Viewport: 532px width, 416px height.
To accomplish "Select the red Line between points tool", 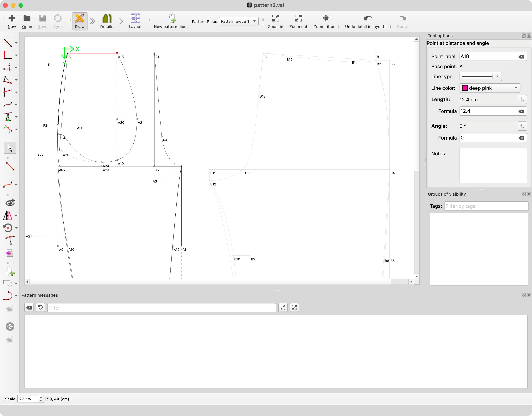I will [x=10, y=166].
